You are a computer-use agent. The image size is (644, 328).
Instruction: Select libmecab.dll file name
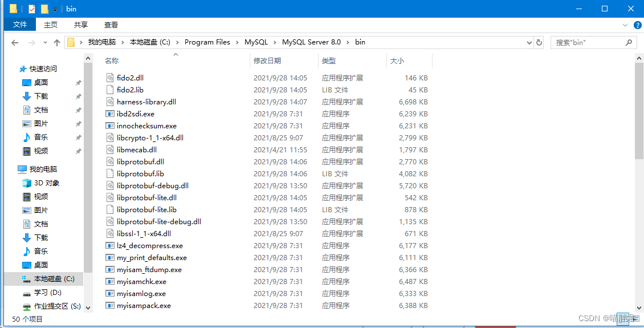(137, 149)
